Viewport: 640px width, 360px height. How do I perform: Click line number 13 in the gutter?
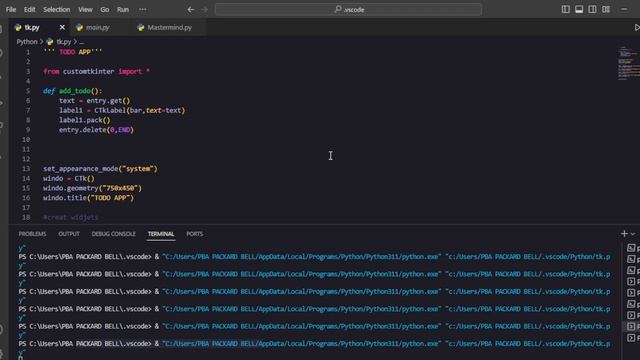(x=26, y=169)
